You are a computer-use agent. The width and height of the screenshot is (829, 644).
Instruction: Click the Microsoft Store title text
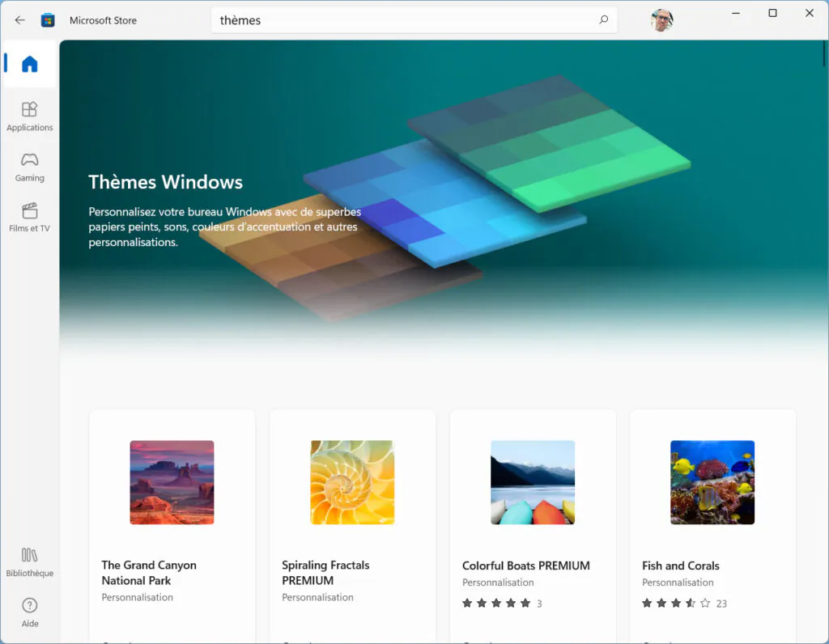coord(103,20)
